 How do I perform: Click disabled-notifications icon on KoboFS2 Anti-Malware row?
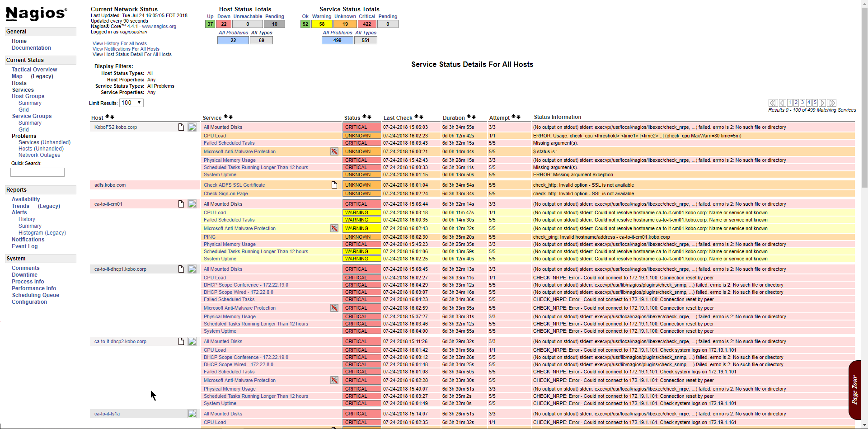(x=334, y=152)
